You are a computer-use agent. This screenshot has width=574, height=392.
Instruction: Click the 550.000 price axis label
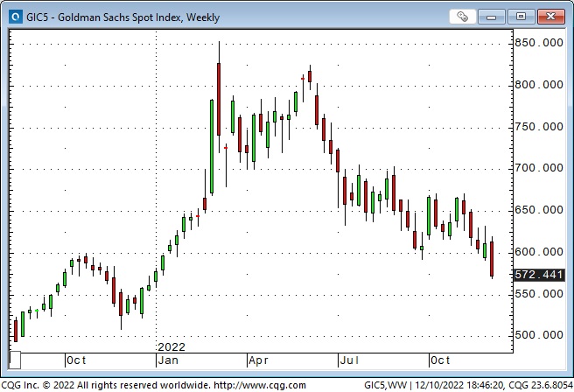click(x=539, y=294)
